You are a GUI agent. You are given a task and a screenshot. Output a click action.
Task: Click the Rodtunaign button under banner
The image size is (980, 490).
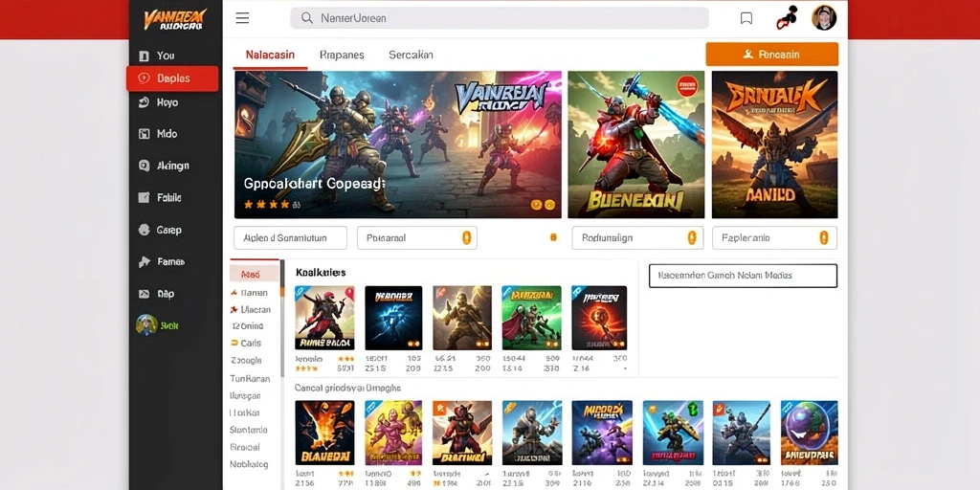click(637, 238)
